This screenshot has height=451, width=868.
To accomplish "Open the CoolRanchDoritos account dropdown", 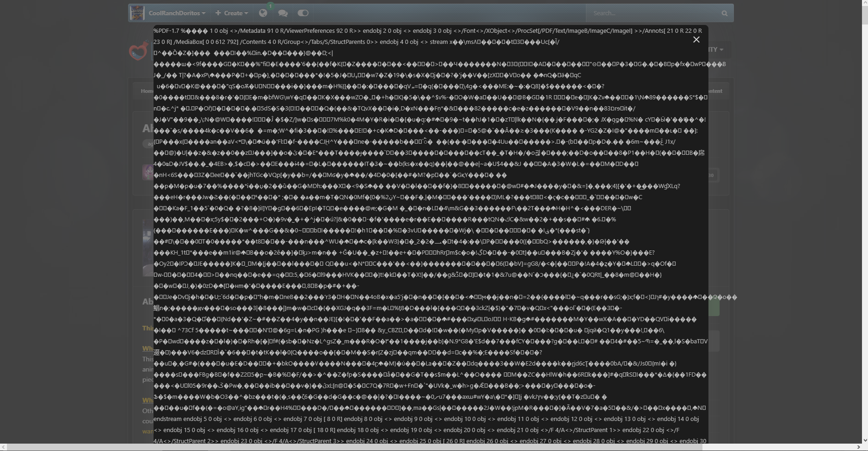I will 177,13.
